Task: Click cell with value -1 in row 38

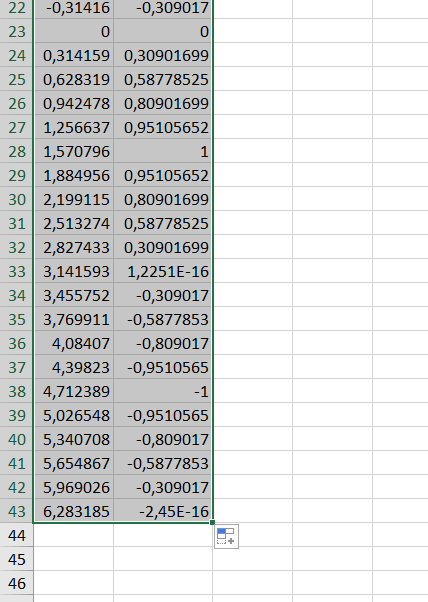Action: click(163, 391)
